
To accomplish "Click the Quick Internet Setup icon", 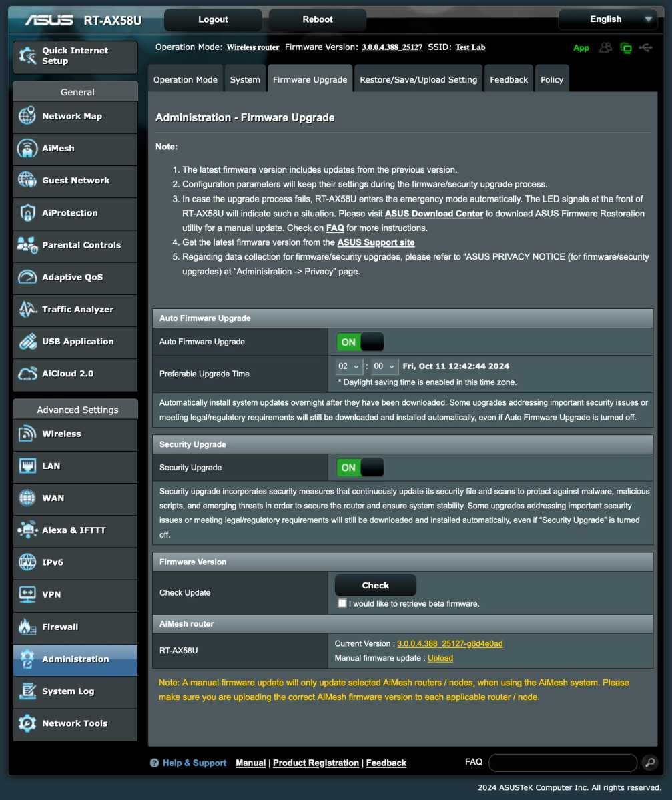I will pyautogui.click(x=27, y=55).
